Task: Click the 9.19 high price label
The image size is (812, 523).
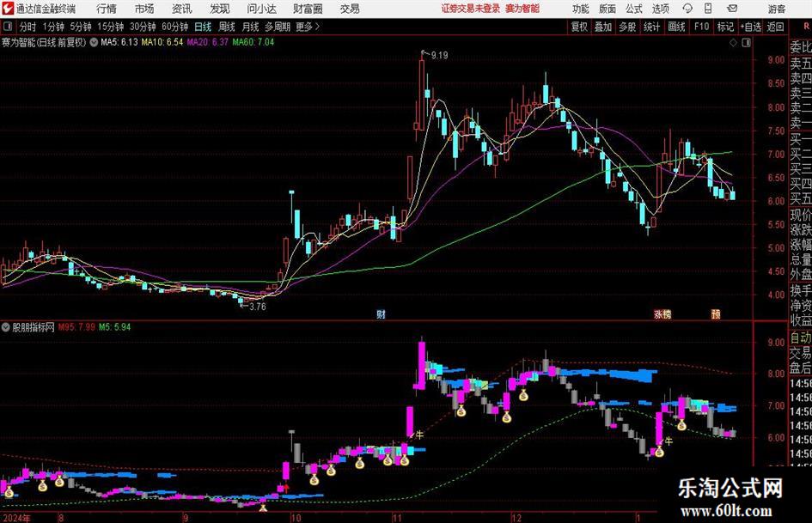Action: click(439, 55)
